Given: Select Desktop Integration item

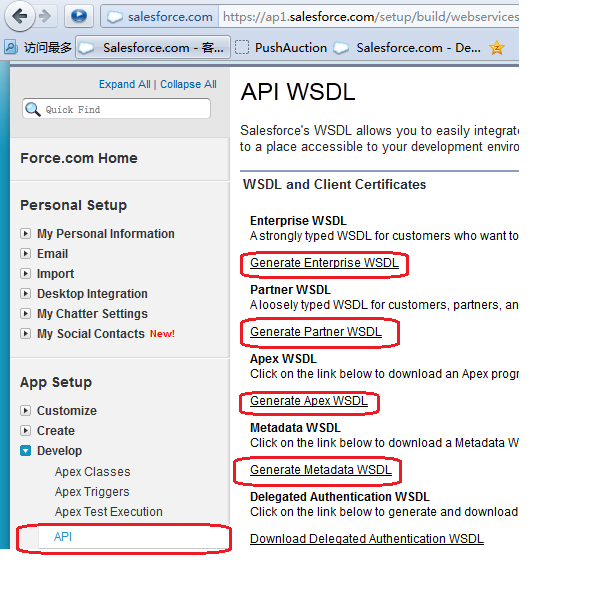Looking at the screenshot, I should (92, 294).
